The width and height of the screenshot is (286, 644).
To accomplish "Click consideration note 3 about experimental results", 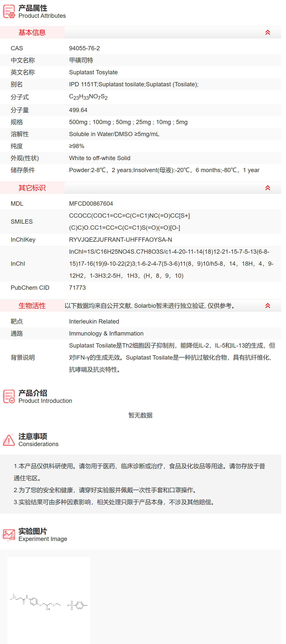I will coord(114,502).
